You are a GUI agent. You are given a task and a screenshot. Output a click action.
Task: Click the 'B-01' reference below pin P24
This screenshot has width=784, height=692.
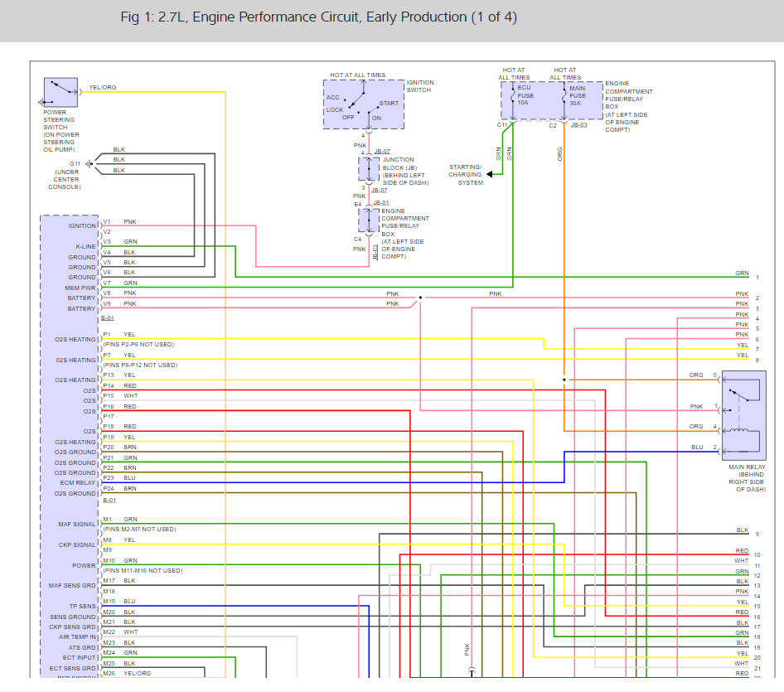109,500
